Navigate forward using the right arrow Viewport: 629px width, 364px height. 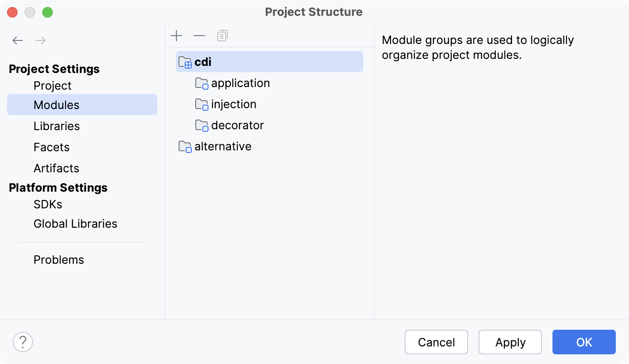pos(40,40)
